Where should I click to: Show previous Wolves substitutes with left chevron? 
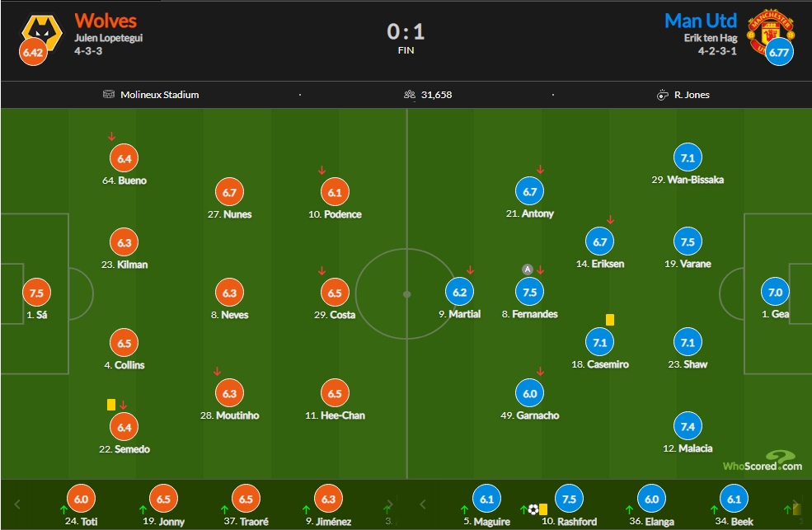(17, 504)
